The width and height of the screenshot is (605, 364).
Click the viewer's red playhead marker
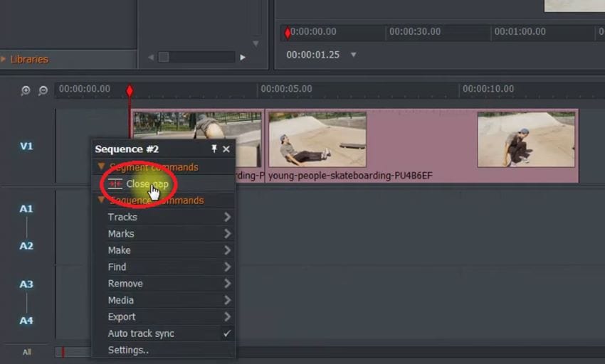pos(288,33)
